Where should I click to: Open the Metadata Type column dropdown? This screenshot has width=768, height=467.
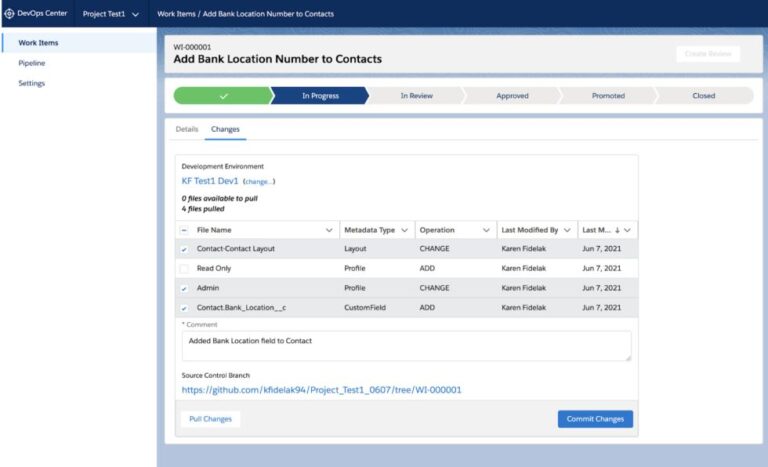point(404,230)
